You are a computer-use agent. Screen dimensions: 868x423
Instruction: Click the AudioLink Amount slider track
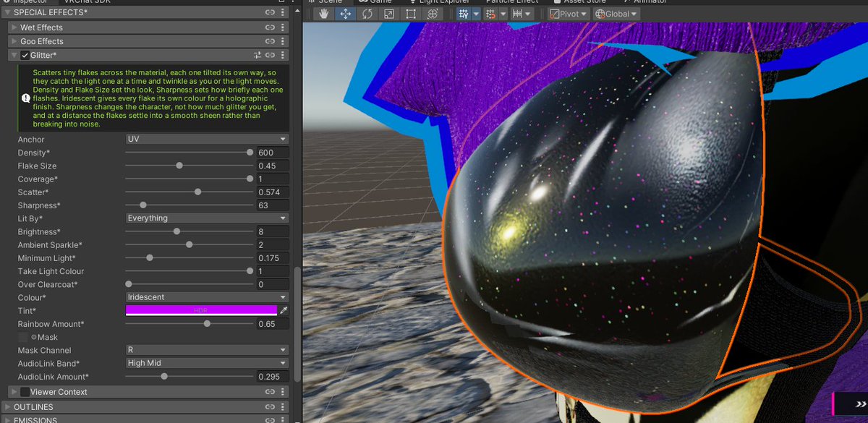(188, 377)
